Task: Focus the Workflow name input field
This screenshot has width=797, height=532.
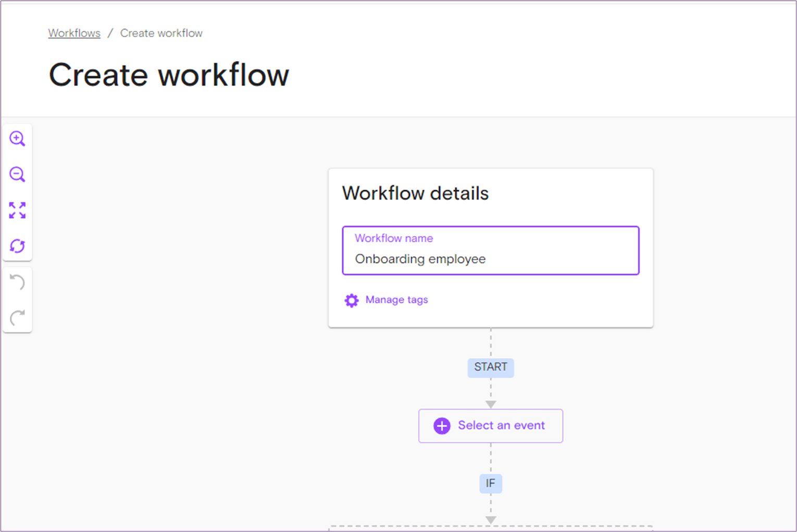Action: [x=490, y=259]
